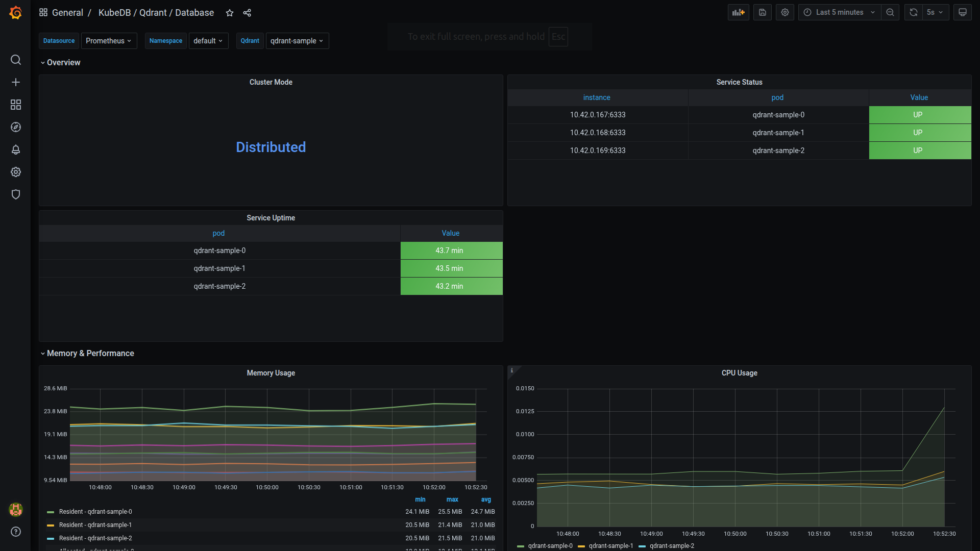Open the Cluster Mode panel title menu
The width and height of the screenshot is (980, 551).
271,82
